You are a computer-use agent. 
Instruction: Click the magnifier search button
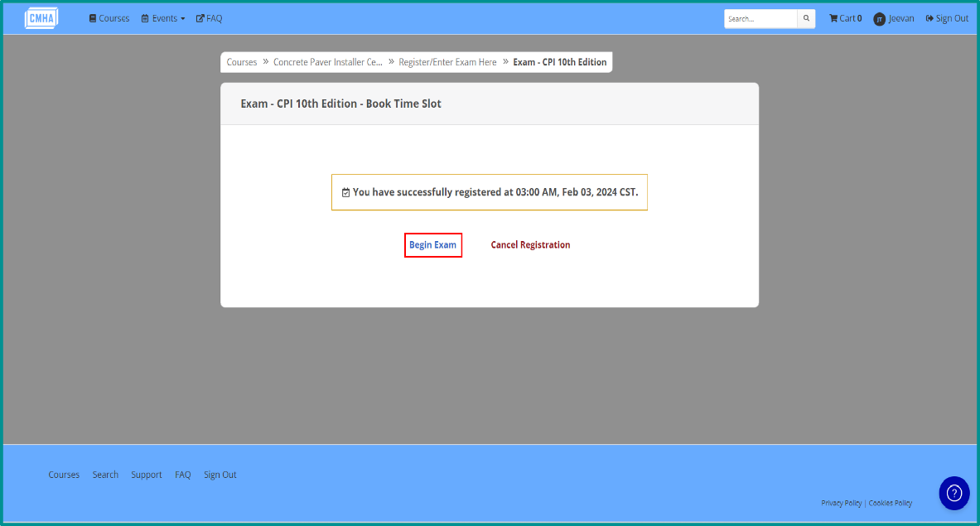[x=806, y=19]
